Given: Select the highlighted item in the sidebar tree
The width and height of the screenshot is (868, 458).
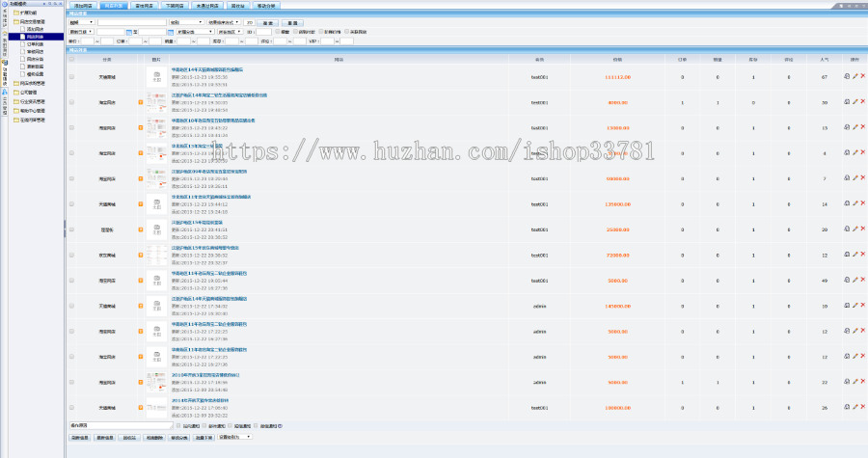Looking at the screenshot, I should (x=36, y=37).
